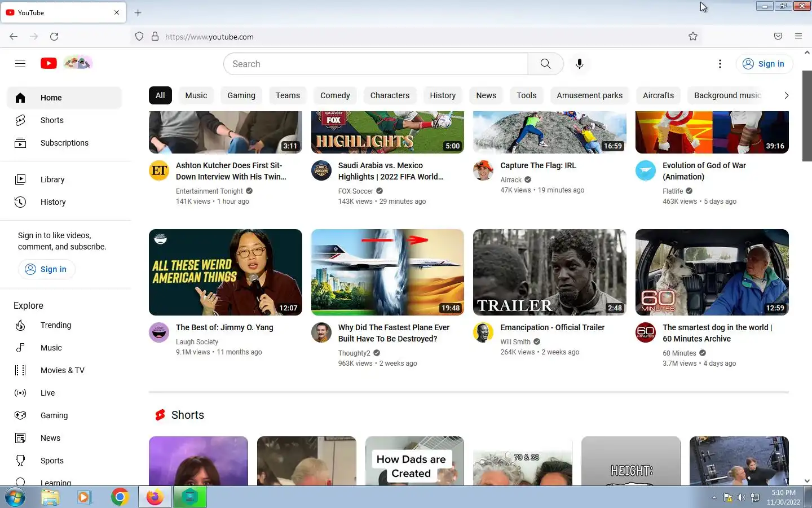Viewport: 812px width, 508px height.
Task: Bookmark this page with star icon
Action: click(x=693, y=37)
